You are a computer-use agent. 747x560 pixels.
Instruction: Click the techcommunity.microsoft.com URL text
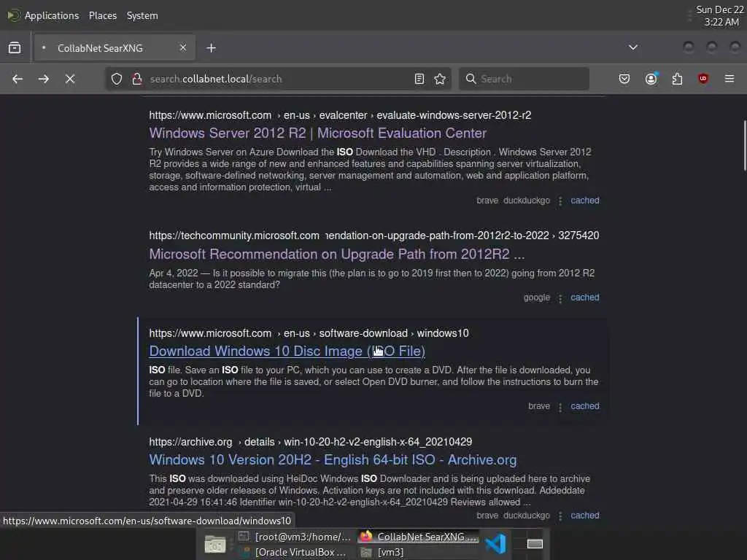tap(374, 236)
